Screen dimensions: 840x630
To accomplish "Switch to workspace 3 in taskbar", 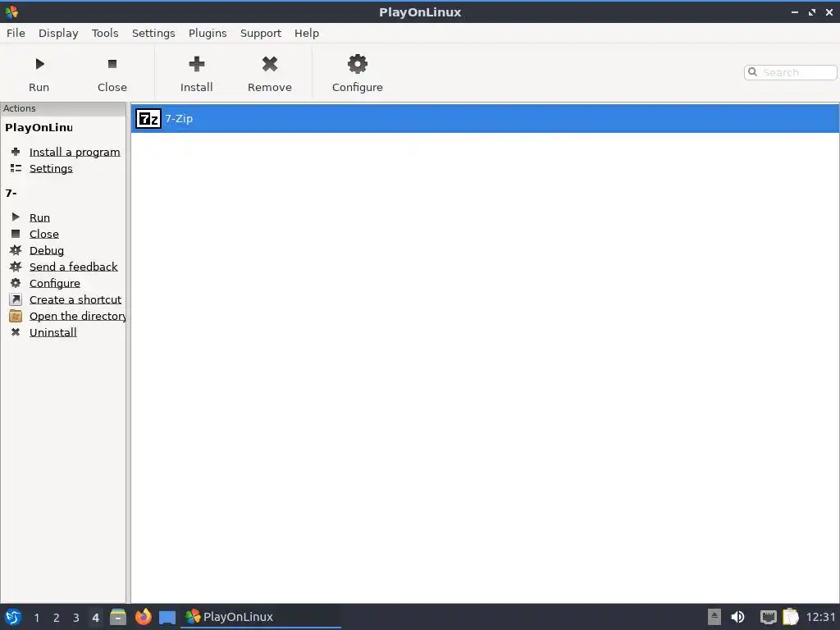I will (x=76, y=618).
